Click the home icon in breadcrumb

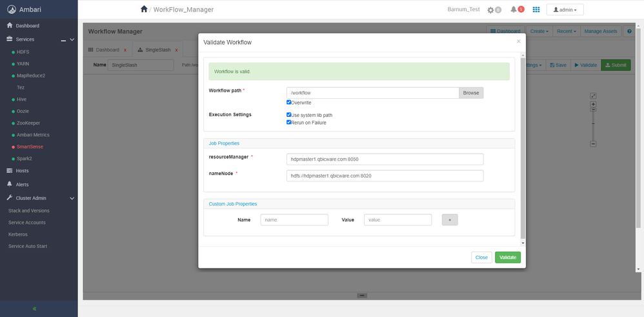pyautogui.click(x=144, y=9)
